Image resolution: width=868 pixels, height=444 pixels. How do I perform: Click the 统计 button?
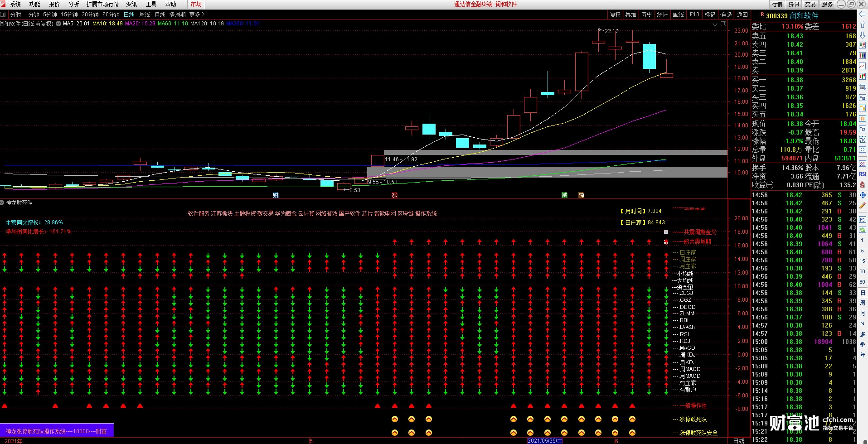point(663,14)
